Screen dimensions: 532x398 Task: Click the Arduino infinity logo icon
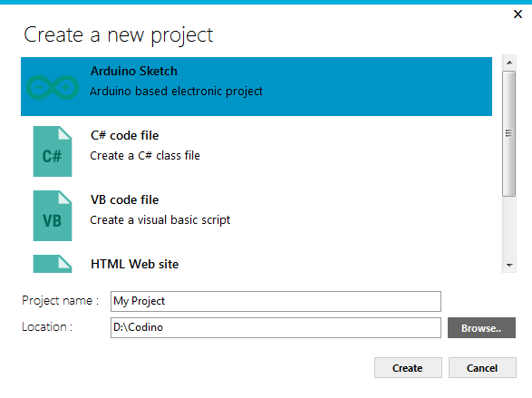pos(53,87)
